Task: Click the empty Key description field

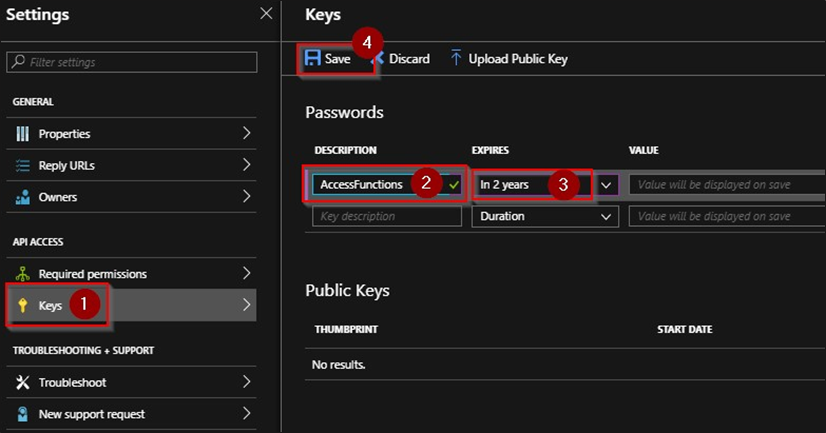Action: click(387, 216)
